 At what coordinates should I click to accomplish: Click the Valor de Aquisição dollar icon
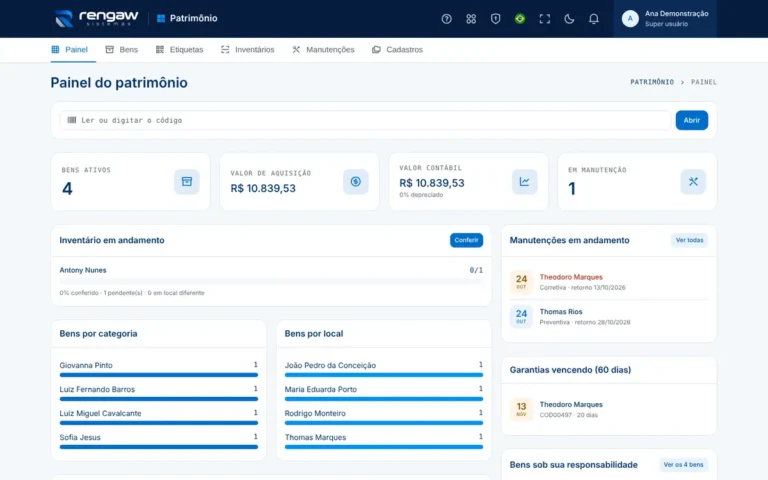click(356, 182)
